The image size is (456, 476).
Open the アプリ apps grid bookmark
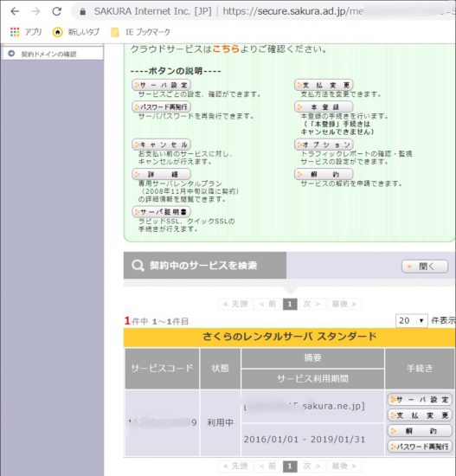26,32
